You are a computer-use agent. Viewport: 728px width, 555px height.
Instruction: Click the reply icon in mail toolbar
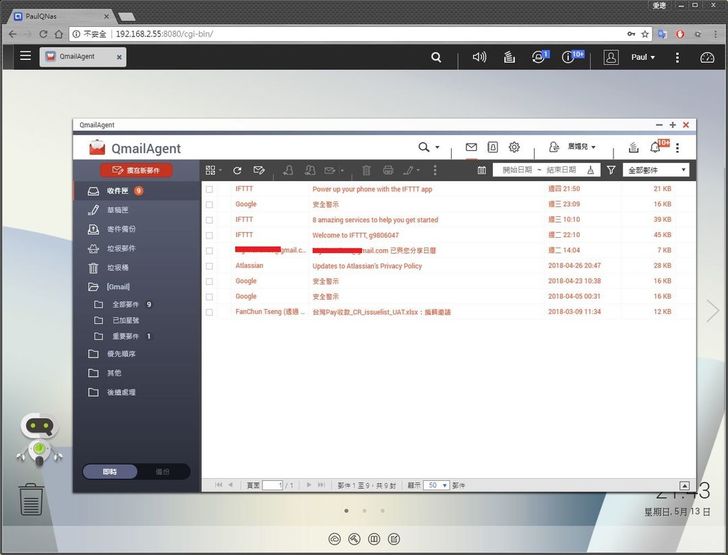click(x=288, y=170)
